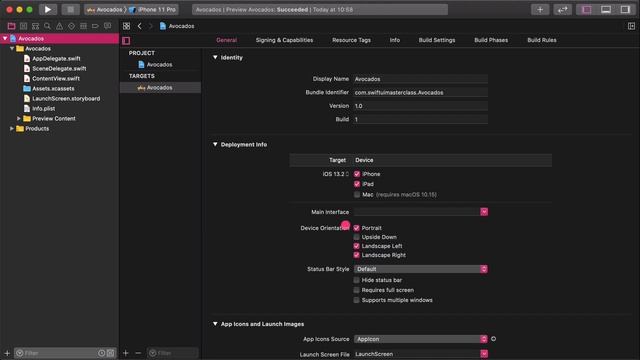Enable Upside Down orientation
This screenshot has height=360, width=640.
tap(357, 237)
